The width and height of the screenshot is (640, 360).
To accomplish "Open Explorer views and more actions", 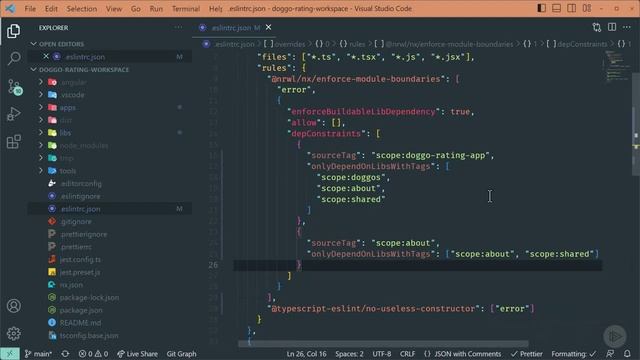I will [x=178, y=27].
